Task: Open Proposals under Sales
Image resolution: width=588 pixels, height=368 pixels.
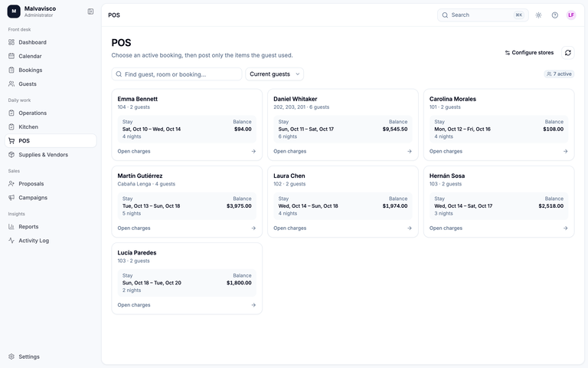Action: 51,184
